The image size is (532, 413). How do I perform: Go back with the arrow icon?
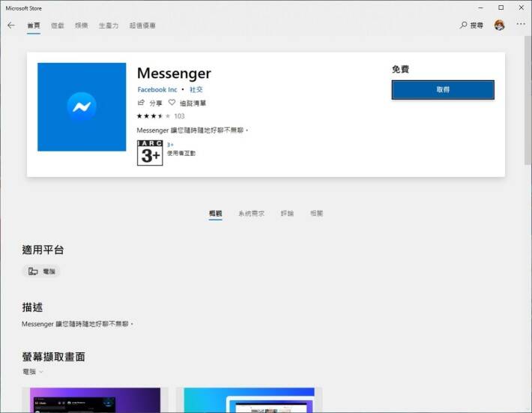click(11, 25)
